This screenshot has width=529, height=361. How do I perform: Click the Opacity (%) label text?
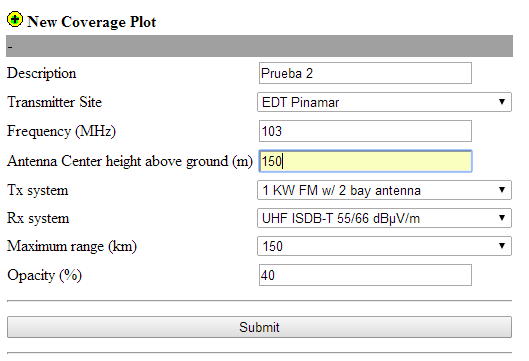coord(44,275)
